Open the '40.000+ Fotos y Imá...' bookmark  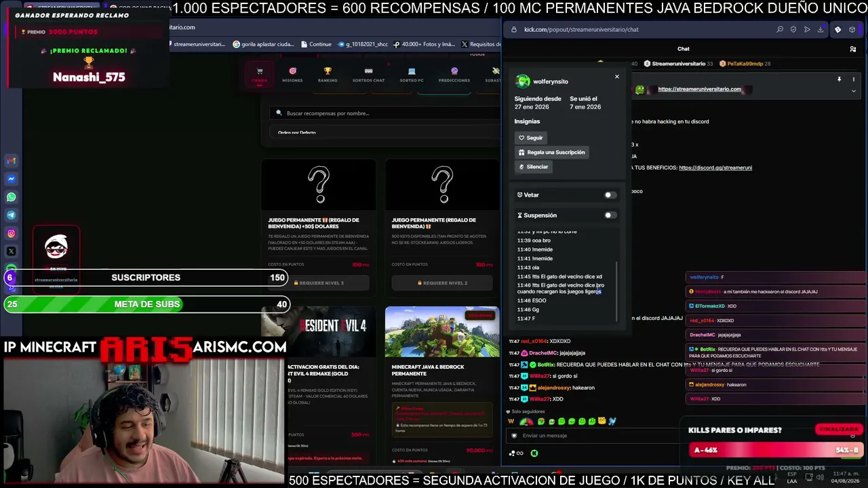tap(424, 44)
